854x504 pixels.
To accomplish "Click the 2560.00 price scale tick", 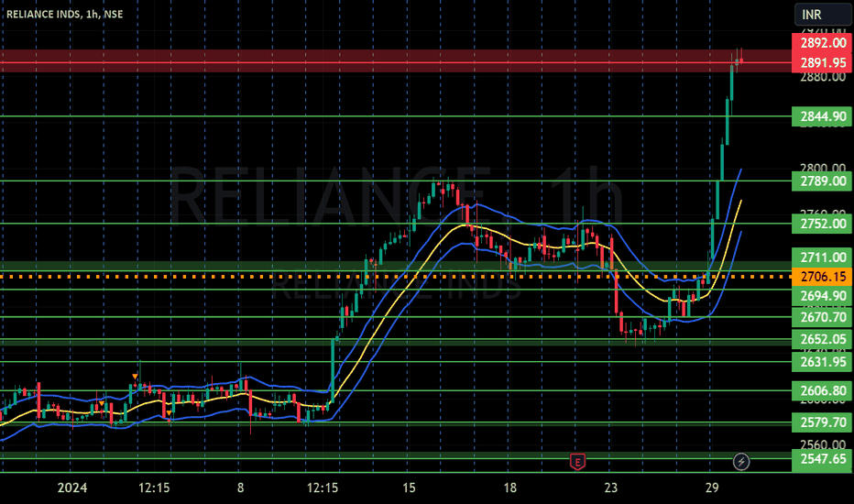I will click(x=823, y=444).
